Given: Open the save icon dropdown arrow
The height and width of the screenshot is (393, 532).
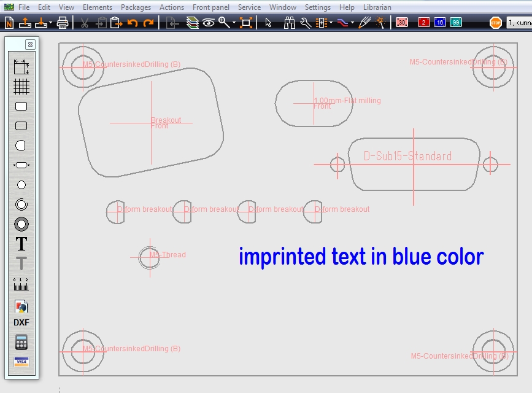Looking at the screenshot, I should 50,23.
